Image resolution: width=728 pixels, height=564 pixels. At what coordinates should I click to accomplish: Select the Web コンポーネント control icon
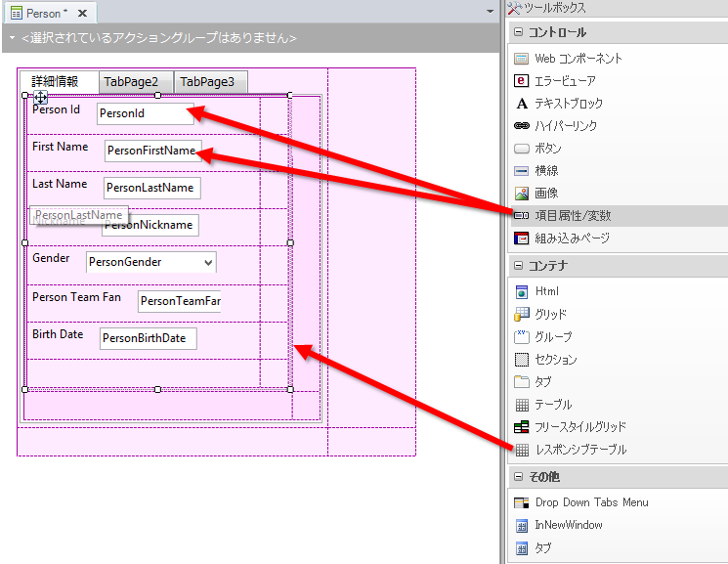[x=522, y=59]
